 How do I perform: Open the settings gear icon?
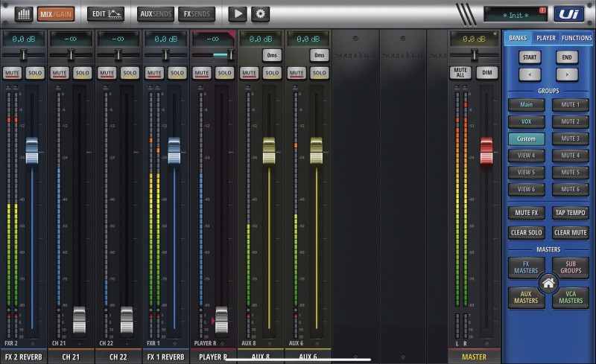(x=260, y=13)
